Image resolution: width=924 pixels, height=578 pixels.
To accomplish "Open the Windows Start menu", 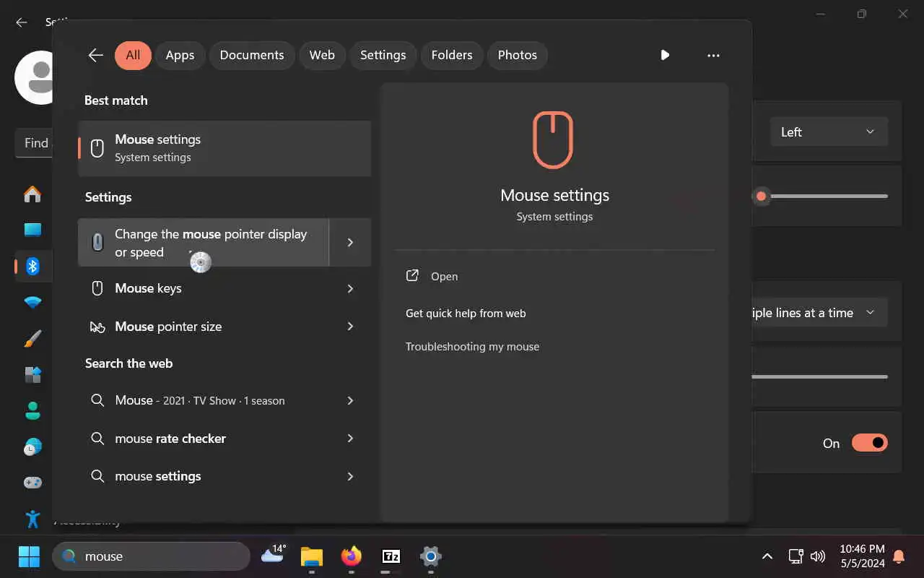I will 29,556.
